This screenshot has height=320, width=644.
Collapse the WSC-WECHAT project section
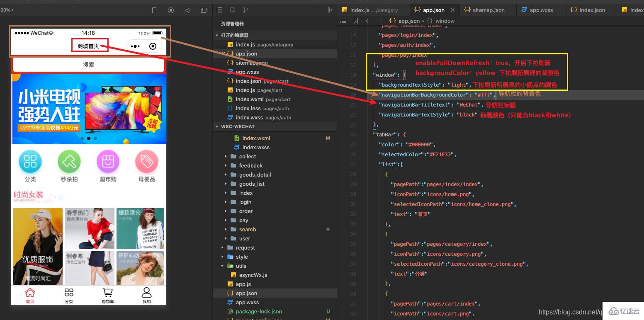[x=217, y=126]
